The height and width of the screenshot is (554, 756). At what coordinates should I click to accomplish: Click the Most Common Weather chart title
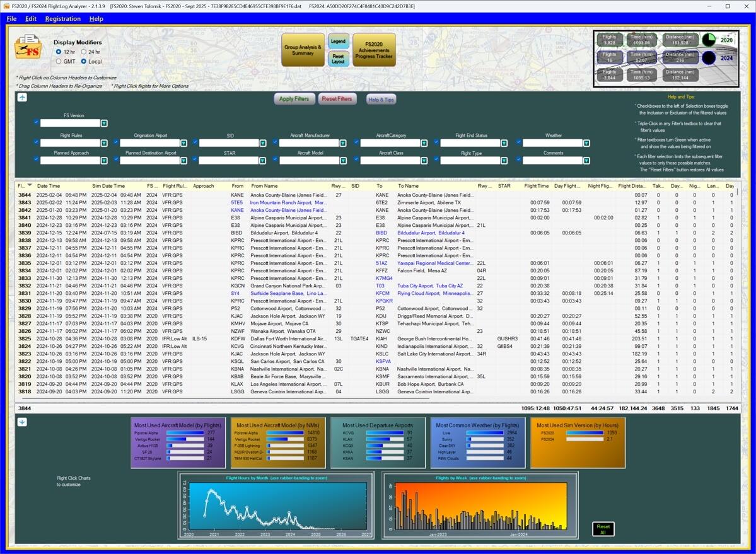477,425
